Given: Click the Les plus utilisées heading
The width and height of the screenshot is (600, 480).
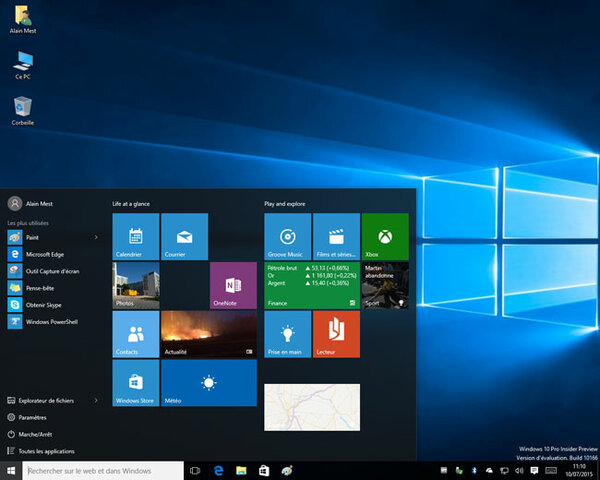Looking at the screenshot, I should point(28,223).
